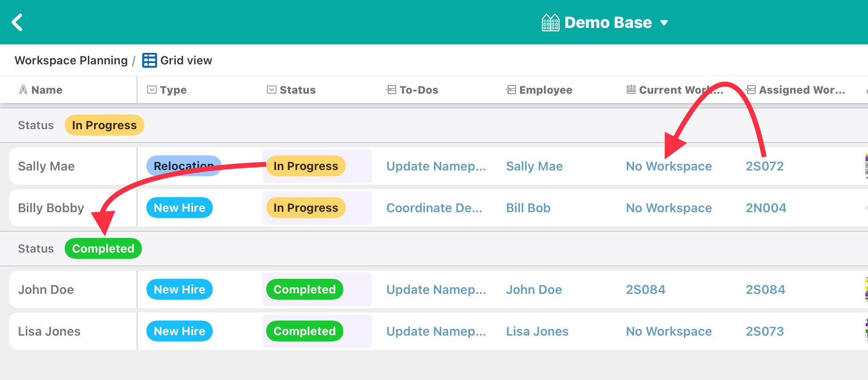
Task: Open John Doe's attachment thumbnail
Action: pyautogui.click(x=866, y=289)
